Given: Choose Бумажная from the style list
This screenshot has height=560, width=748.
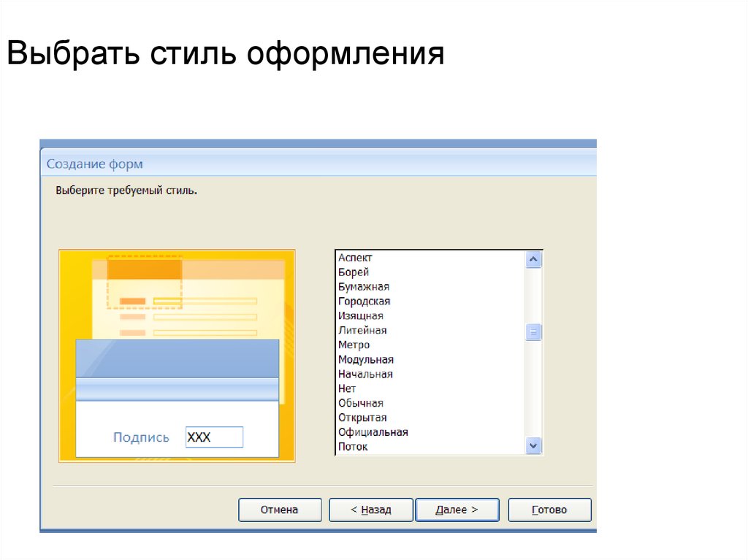Looking at the screenshot, I should 363,287.
